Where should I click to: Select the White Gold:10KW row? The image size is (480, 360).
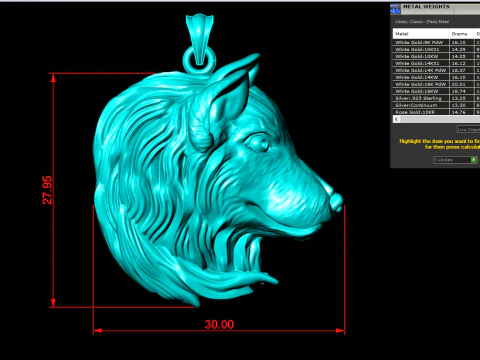[436, 56]
